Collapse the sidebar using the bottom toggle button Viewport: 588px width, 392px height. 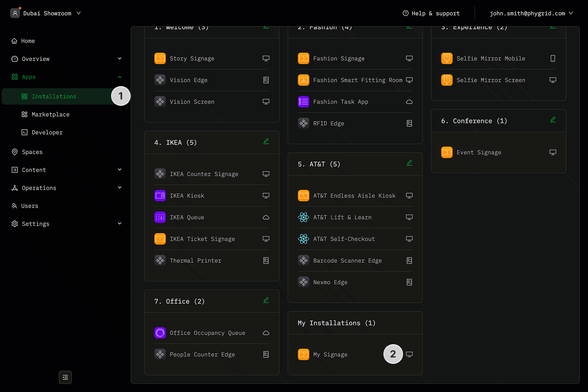(x=65, y=377)
